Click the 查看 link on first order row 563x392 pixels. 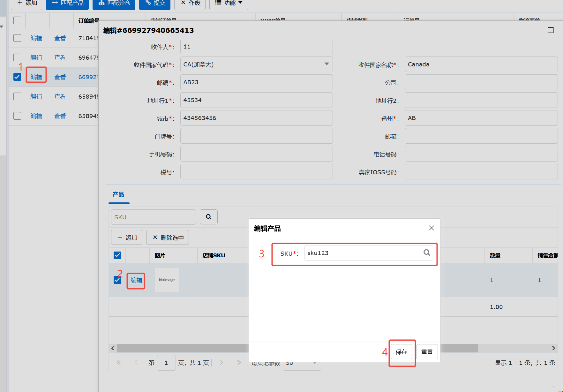(60, 38)
